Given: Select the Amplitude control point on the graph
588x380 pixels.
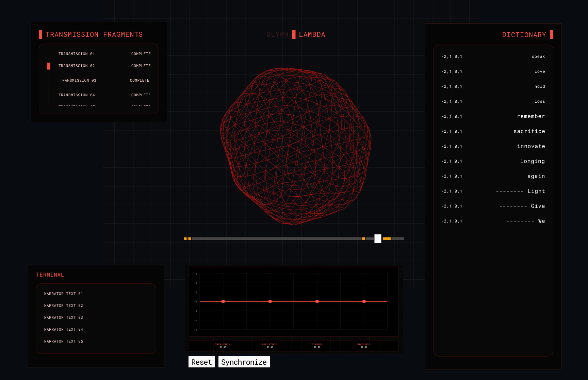Looking at the screenshot, I should click(270, 301).
